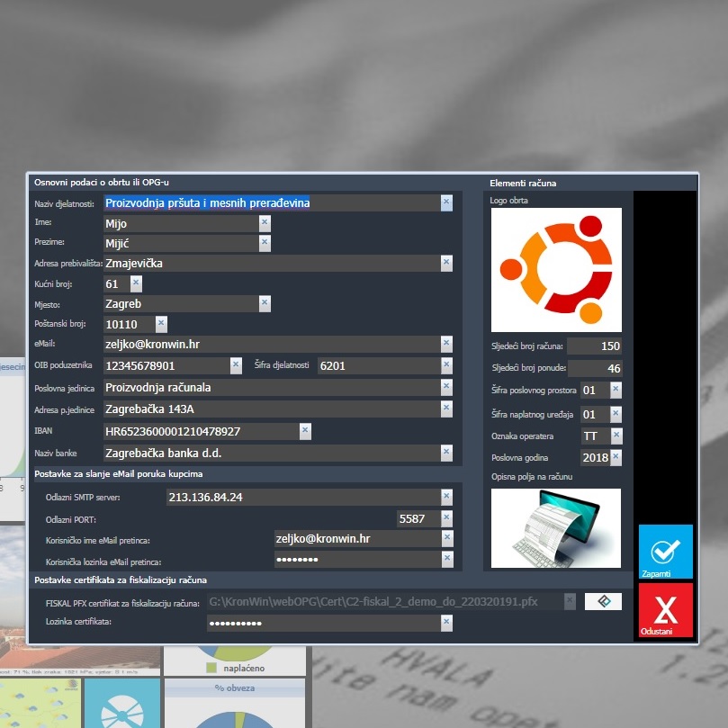Image resolution: width=728 pixels, height=728 pixels.
Task: Edit the IBAN account field
Action: [202, 431]
